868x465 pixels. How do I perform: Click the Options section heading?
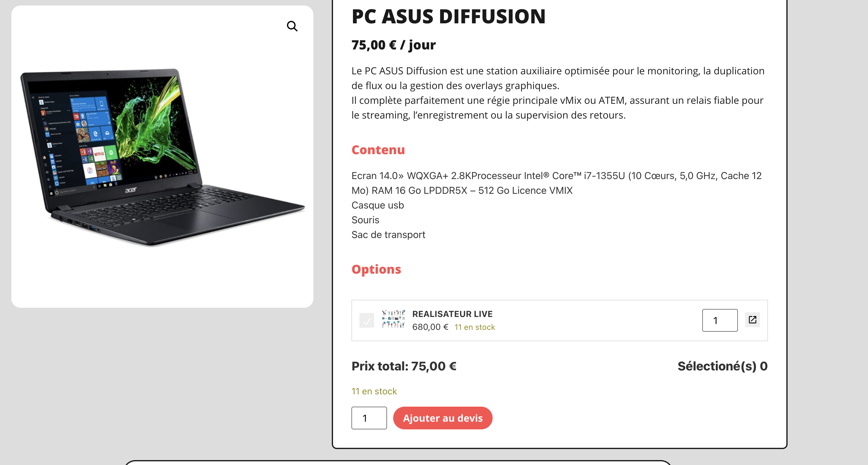(x=376, y=269)
